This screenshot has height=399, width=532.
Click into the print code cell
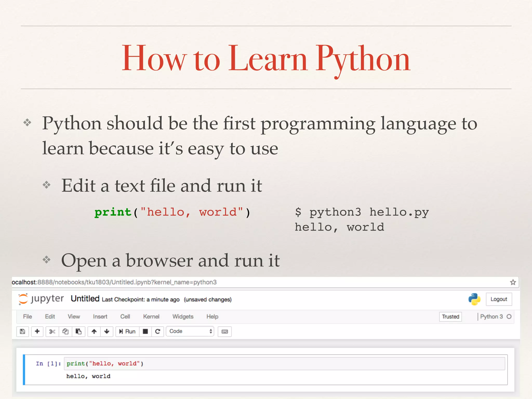tap(284, 364)
